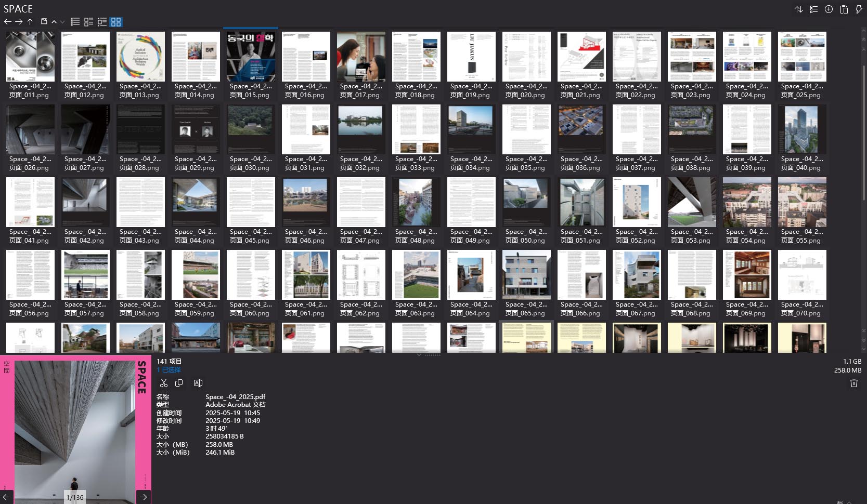The height and width of the screenshot is (504, 867).
Task: Select the cut (scissors) icon for the selected file
Action: [x=164, y=383]
